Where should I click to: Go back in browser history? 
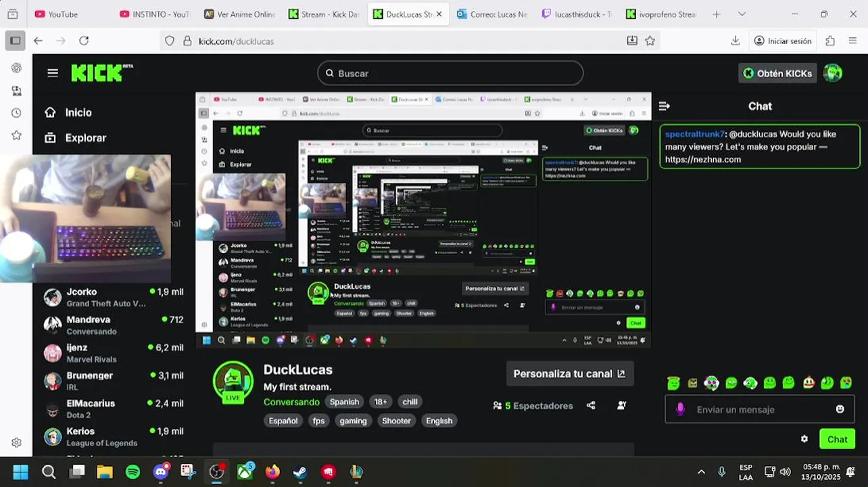[38, 41]
